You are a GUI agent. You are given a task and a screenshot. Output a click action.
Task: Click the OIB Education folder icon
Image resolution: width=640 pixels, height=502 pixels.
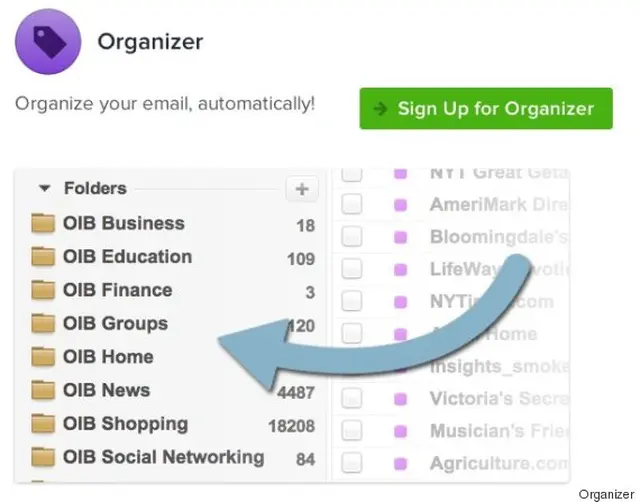[x=43, y=257]
